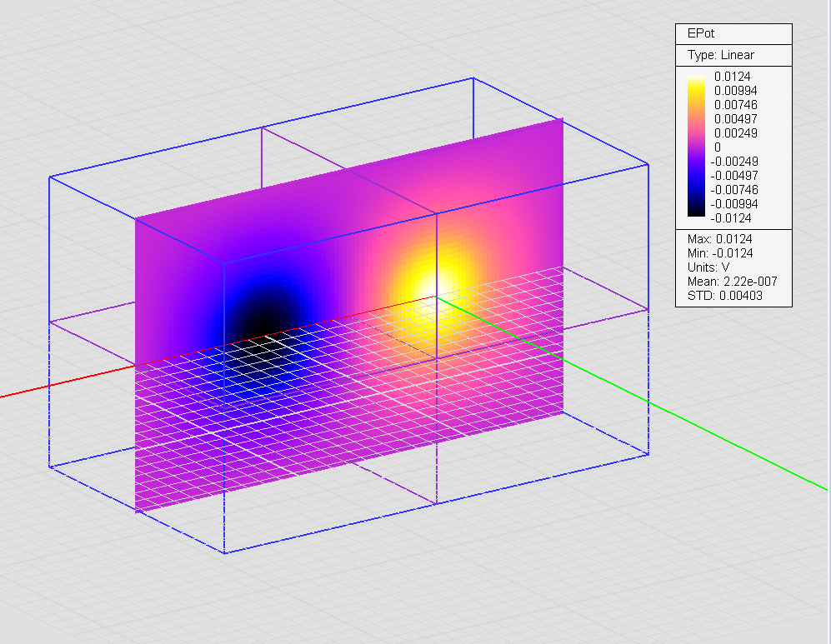Screen dimensions: 831x644
Task: Select the 0.00497 scale value
Action: click(735, 119)
